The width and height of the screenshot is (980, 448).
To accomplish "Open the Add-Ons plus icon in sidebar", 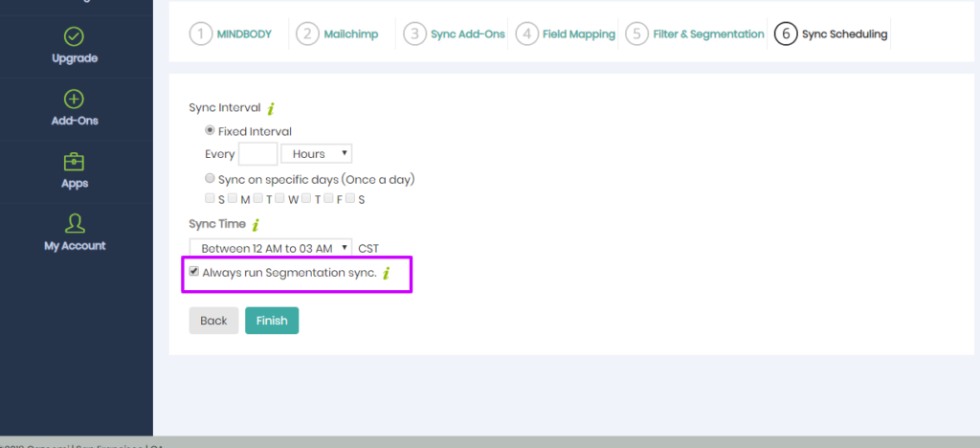I will [x=75, y=100].
